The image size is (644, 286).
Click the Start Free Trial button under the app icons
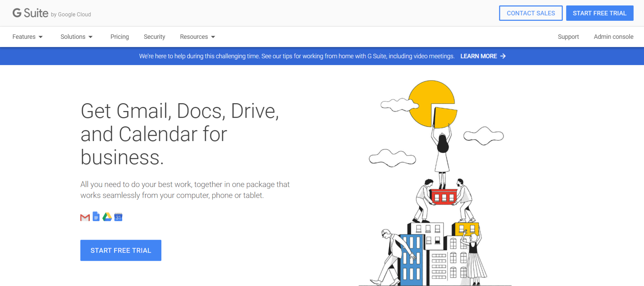tap(121, 251)
